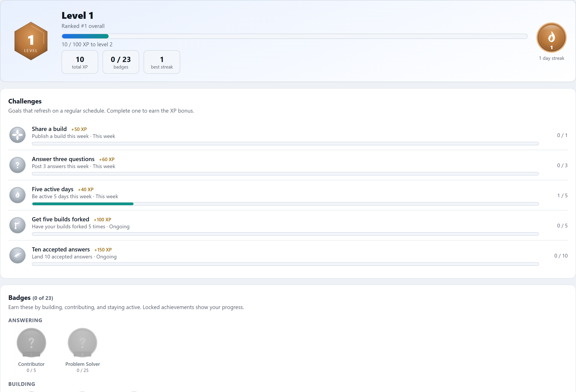The image size is (576, 392).
Task: Click the Answer three questions title
Action: pyautogui.click(x=63, y=159)
